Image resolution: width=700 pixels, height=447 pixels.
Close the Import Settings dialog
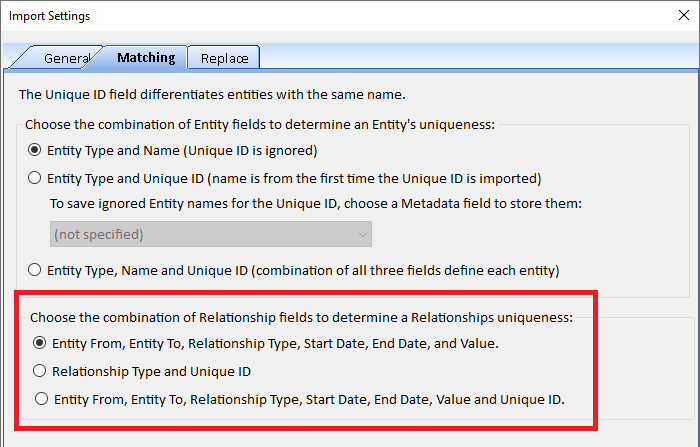coord(683,15)
